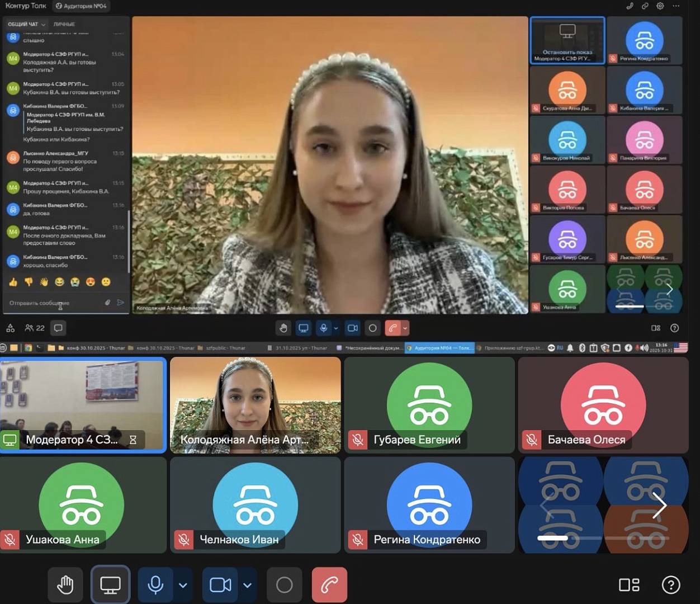This screenshot has width=700, height=604.
Task: Click the send message arrow in chat
Action: click(x=120, y=303)
